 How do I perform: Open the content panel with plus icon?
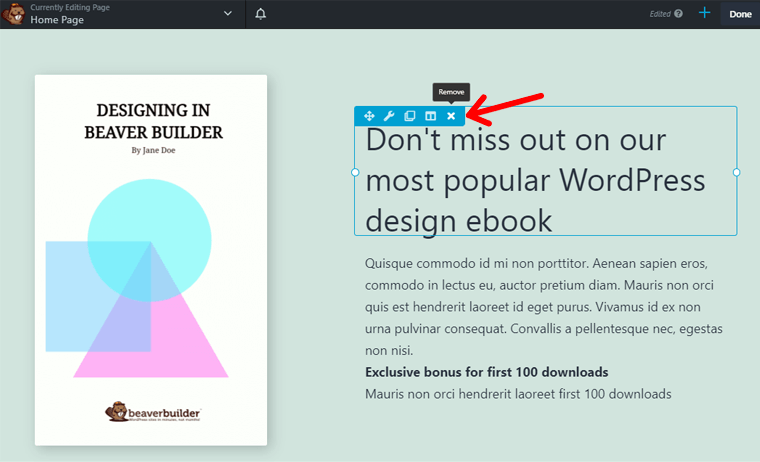705,14
